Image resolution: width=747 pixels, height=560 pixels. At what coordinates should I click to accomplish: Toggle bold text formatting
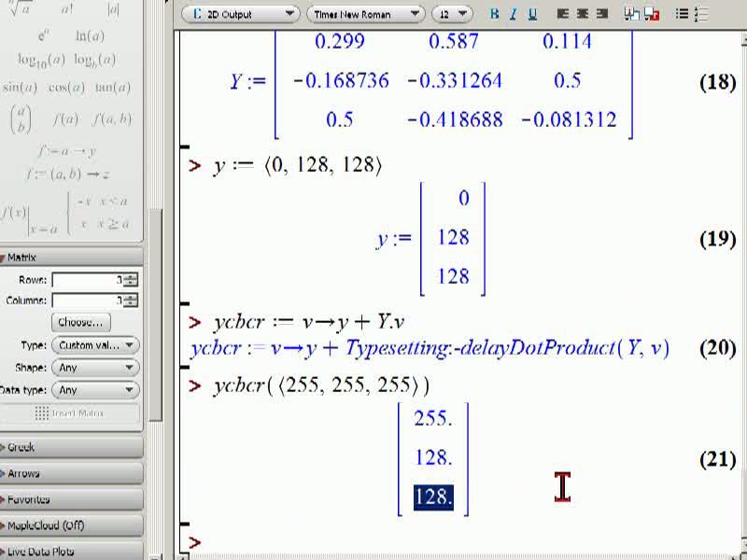tap(495, 14)
